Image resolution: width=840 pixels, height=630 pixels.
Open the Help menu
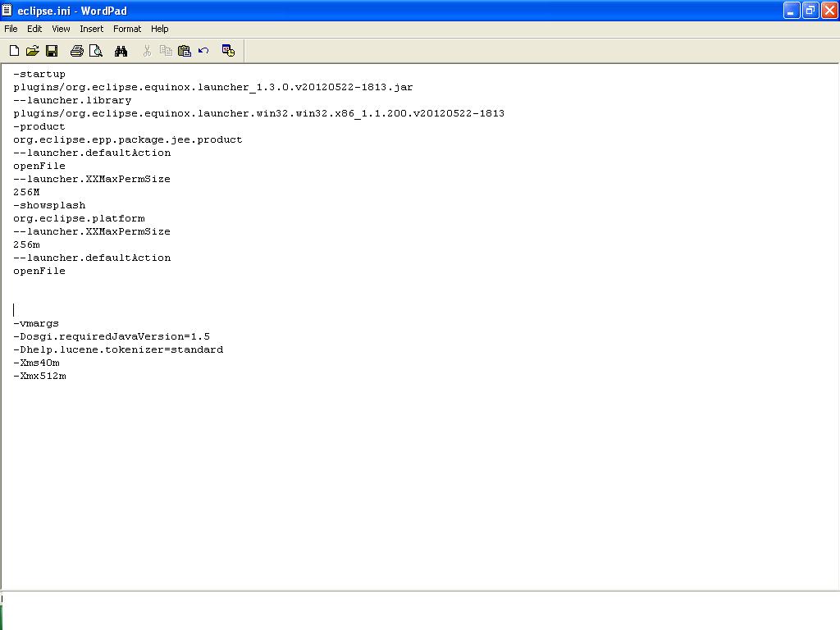[x=159, y=29]
